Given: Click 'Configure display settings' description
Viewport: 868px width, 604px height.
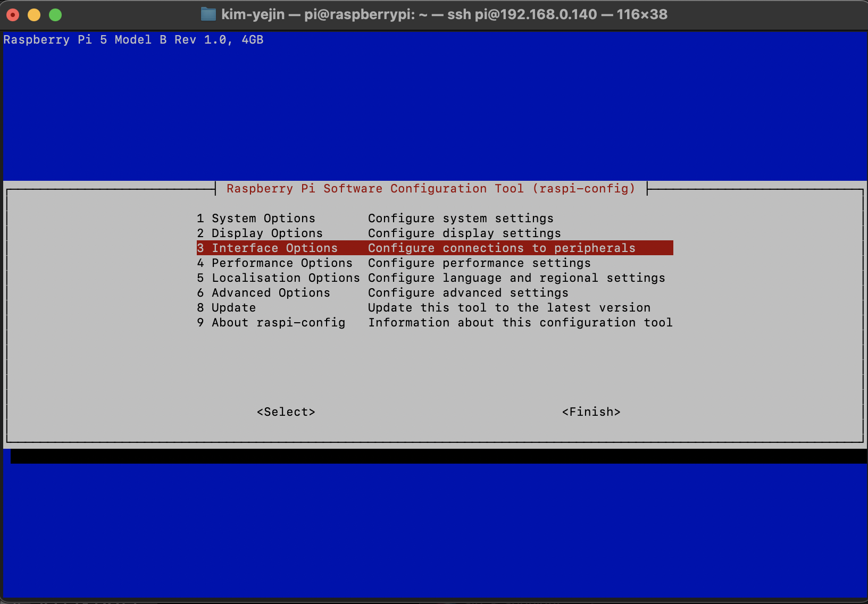Looking at the screenshot, I should tap(464, 233).
